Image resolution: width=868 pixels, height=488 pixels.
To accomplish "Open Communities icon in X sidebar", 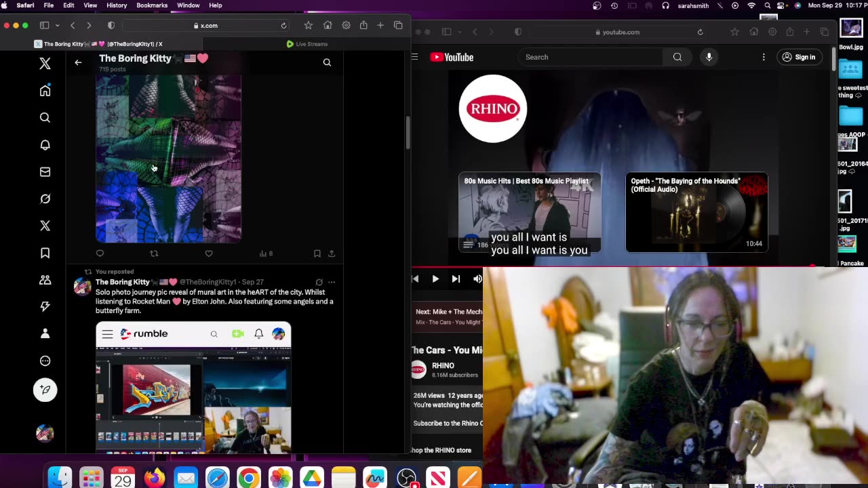I will pyautogui.click(x=45, y=280).
